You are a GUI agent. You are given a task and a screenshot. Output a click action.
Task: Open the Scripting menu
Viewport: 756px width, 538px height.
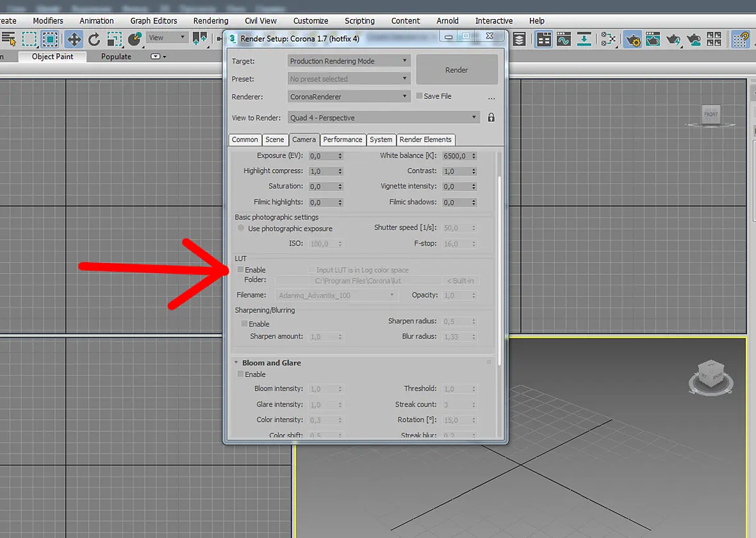tap(359, 21)
